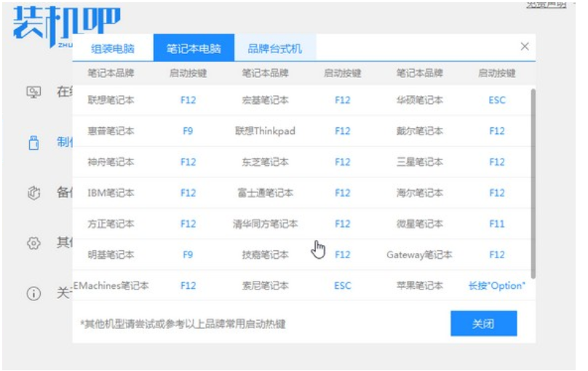Select the 笔记本电脑 tab

[x=194, y=49]
